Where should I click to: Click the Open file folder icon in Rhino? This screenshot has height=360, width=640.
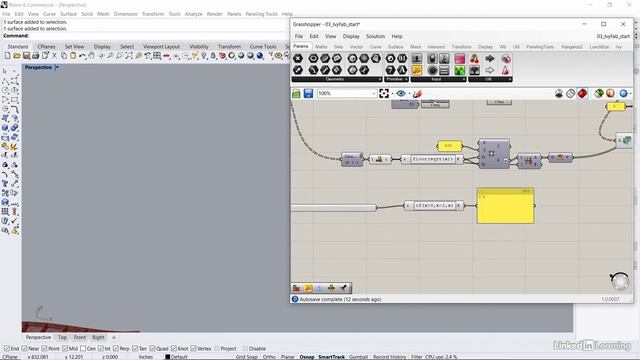pyautogui.click(x=17, y=56)
